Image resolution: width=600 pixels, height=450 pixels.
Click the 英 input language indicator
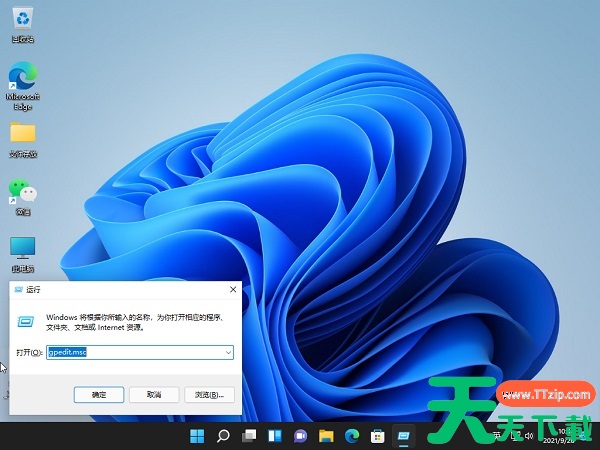(x=497, y=435)
